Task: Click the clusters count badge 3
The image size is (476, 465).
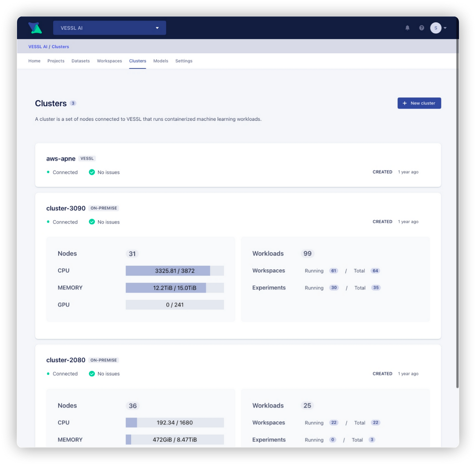Action: [x=73, y=103]
